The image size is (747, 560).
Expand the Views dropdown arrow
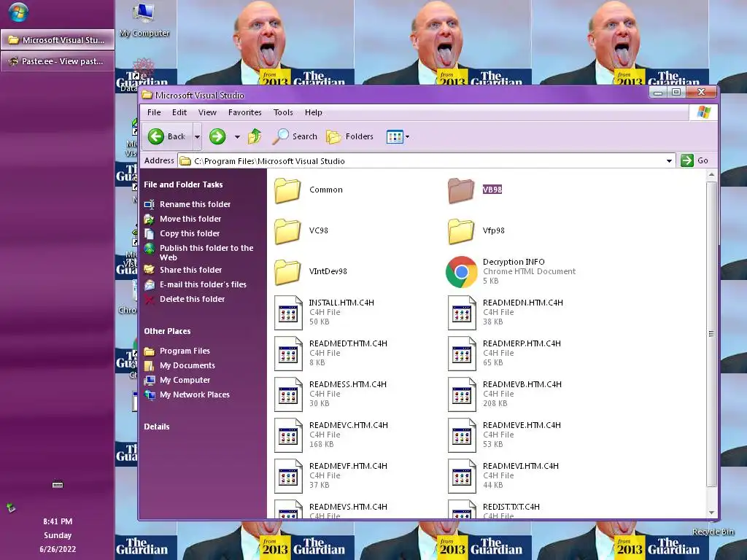(x=407, y=137)
